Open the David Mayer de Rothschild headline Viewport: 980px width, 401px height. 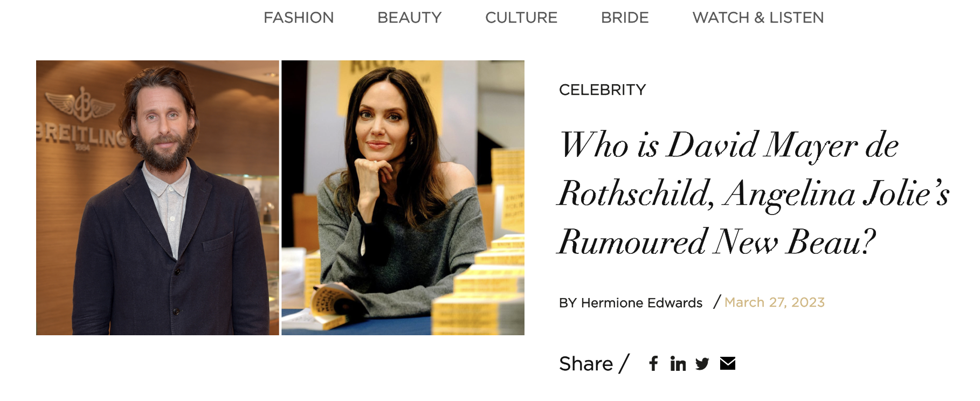click(754, 193)
